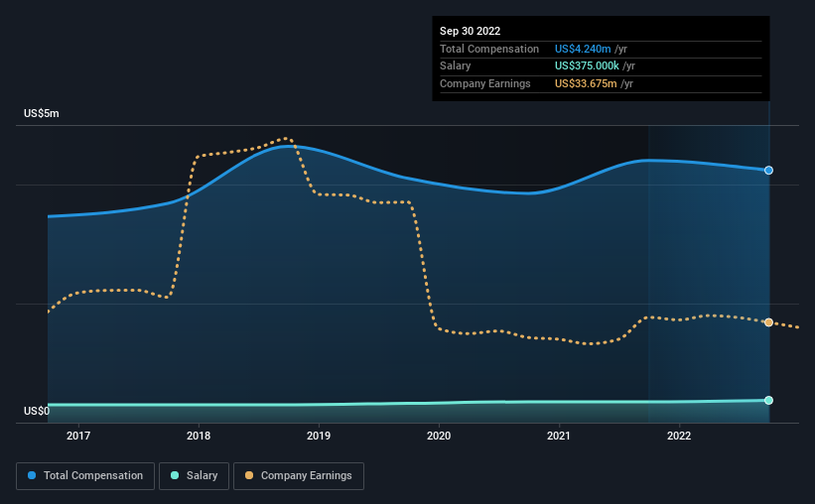
Task: Click the Total Compensation label in tooltip
Action: click(x=489, y=49)
